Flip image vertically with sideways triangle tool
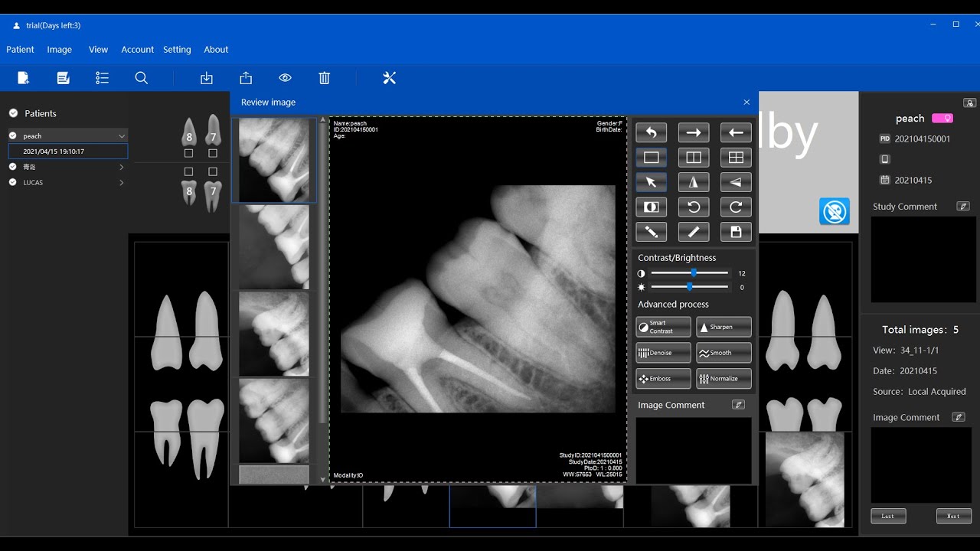Image resolution: width=980 pixels, height=551 pixels. coord(736,182)
